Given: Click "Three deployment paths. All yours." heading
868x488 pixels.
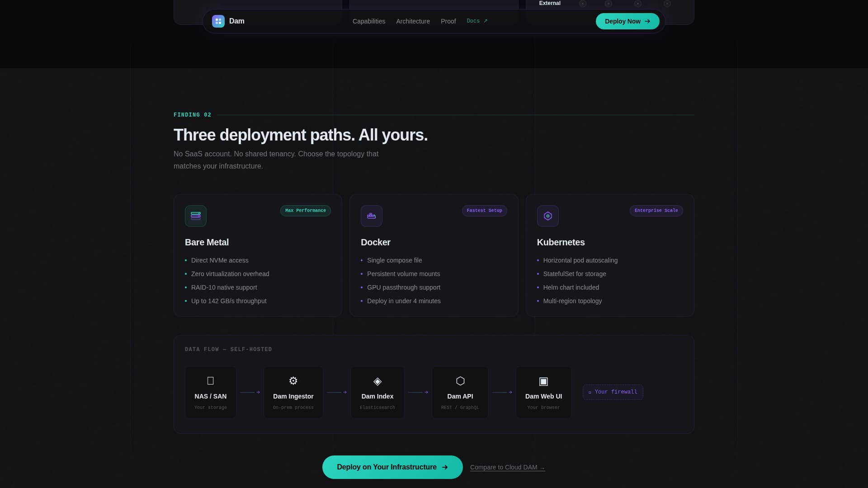Looking at the screenshot, I should click(x=301, y=135).
